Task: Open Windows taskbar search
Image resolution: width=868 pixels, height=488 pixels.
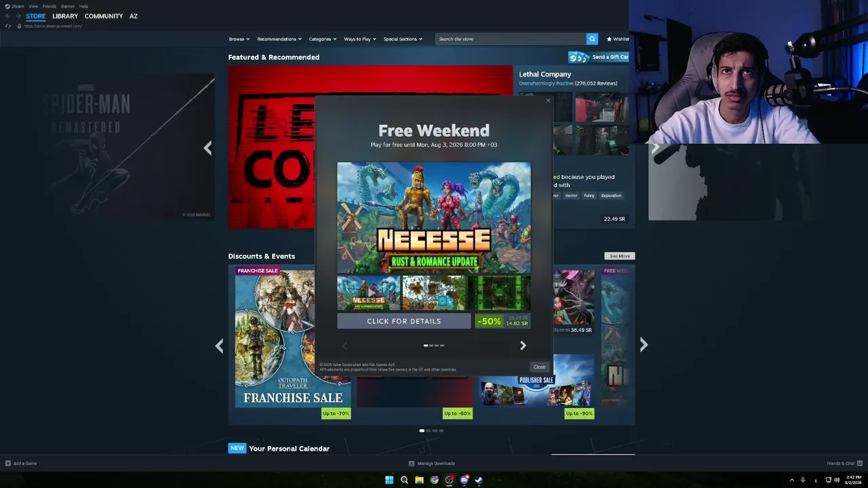Action: [404, 480]
